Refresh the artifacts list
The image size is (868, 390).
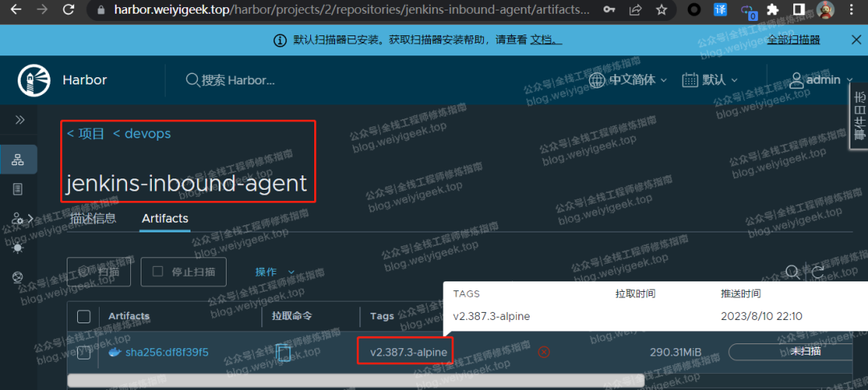coord(817,272)
